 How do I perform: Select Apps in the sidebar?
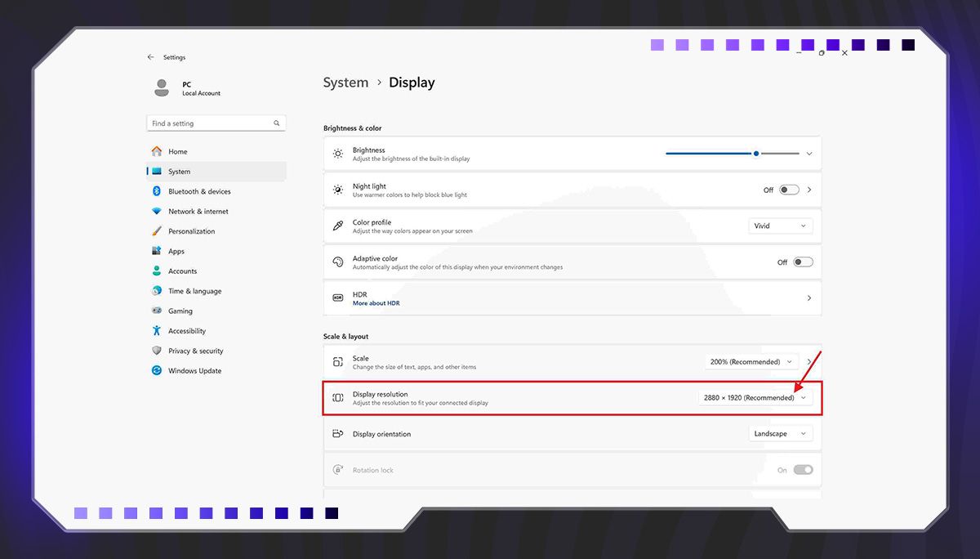pyautogui.click(x=176, y=252)
